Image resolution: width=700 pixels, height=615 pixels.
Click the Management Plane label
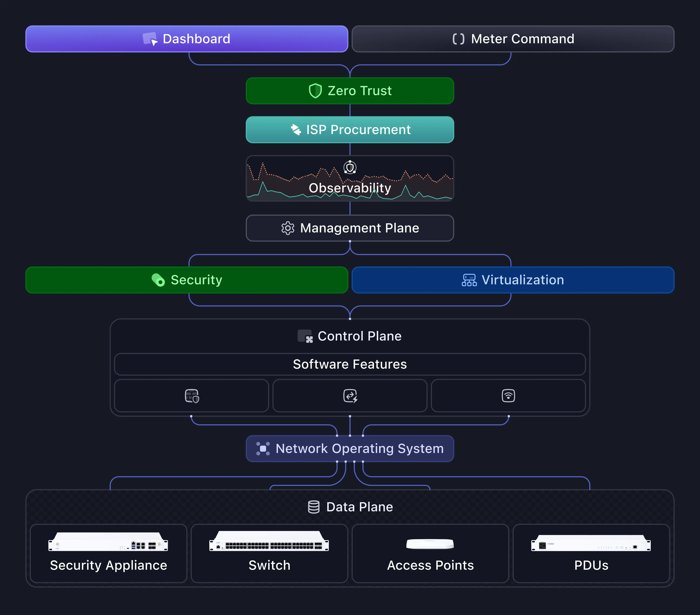pyautogui.click(x=360, y=228)
